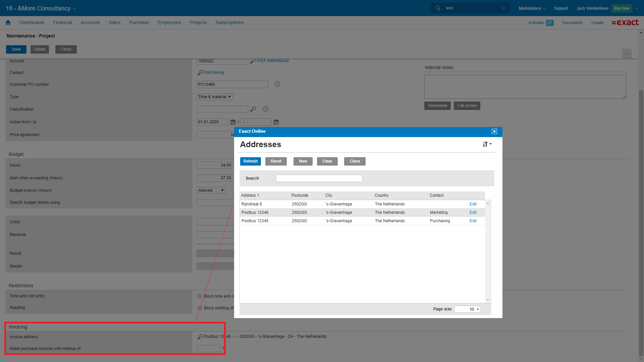The width and height of the screenshot is (644, 362).
Task: Click the search magnifier in top bar
Action: coord(438,8)
